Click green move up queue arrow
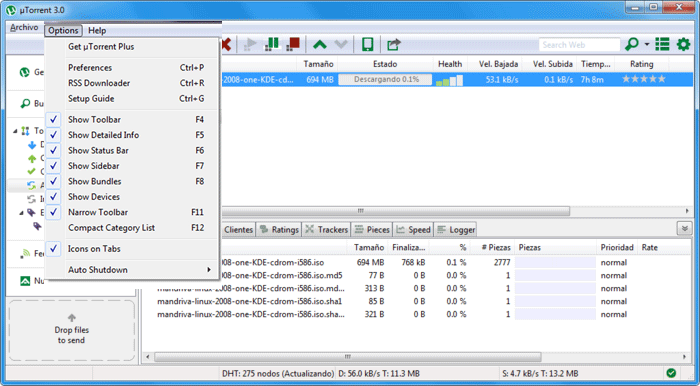 (320, 44)
